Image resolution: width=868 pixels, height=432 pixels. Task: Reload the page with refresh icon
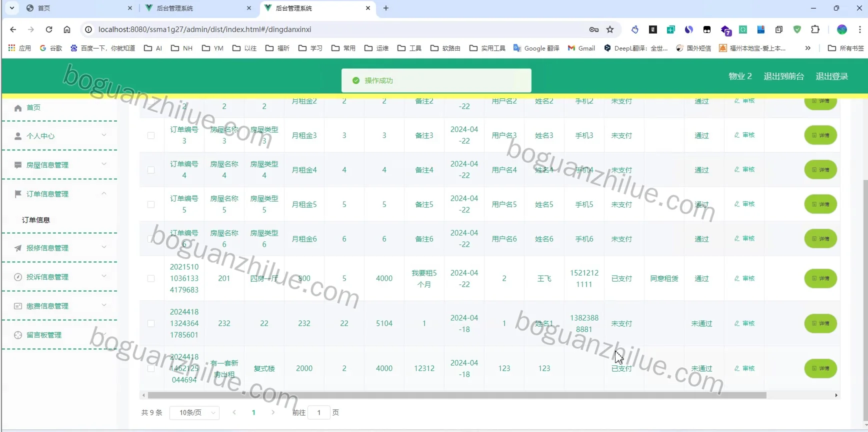49,29
